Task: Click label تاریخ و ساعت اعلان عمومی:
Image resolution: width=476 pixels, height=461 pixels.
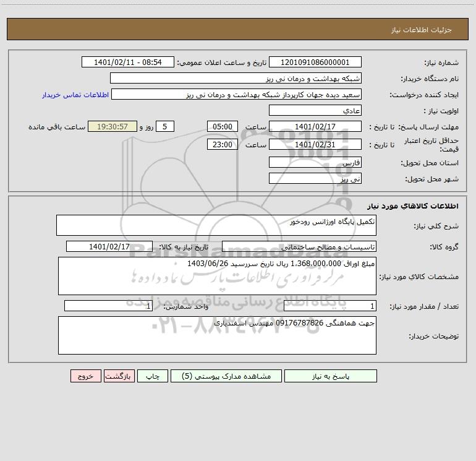Action: click(x=222, y=62)
